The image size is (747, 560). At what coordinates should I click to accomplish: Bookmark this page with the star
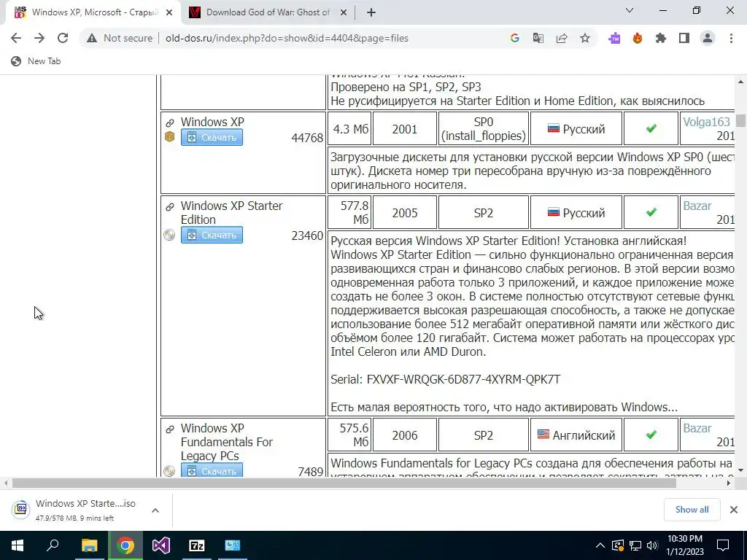[585, 38]
